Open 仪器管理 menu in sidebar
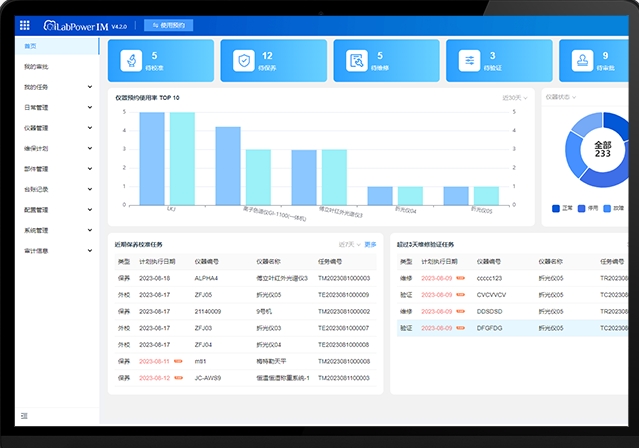Image resolution: width=639 pixels, height=448 pixels. (57, 128)
